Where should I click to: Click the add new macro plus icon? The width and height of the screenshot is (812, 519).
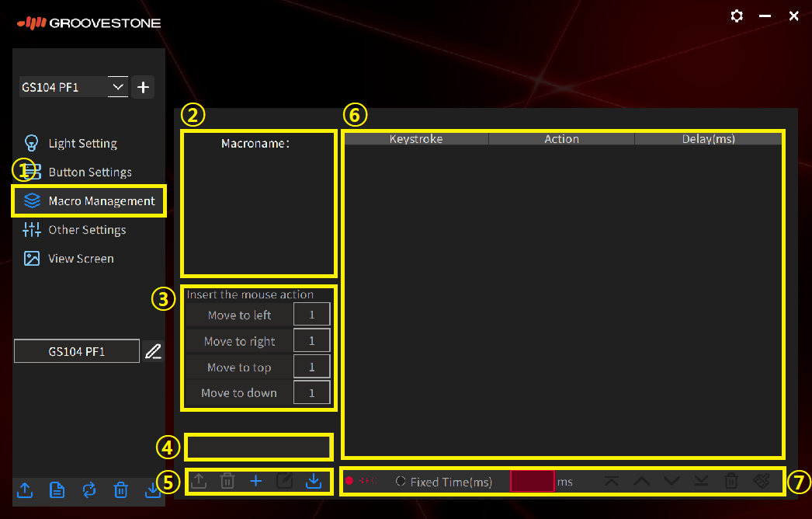[x=256, y=482]
